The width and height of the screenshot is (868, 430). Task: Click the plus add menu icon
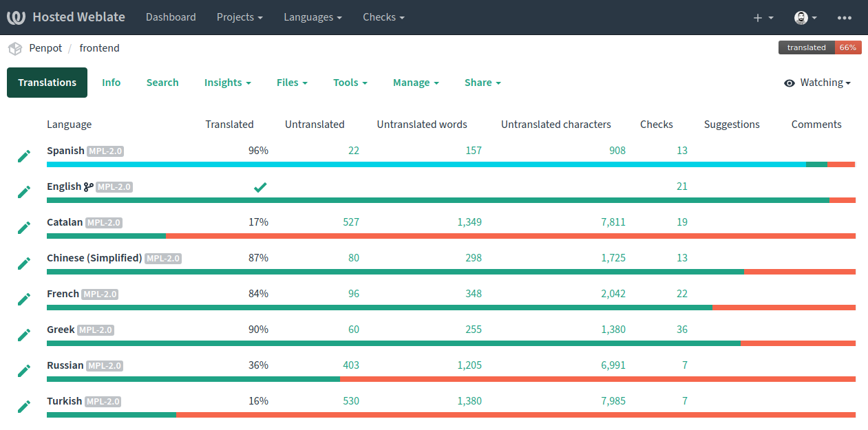point(758,18)
